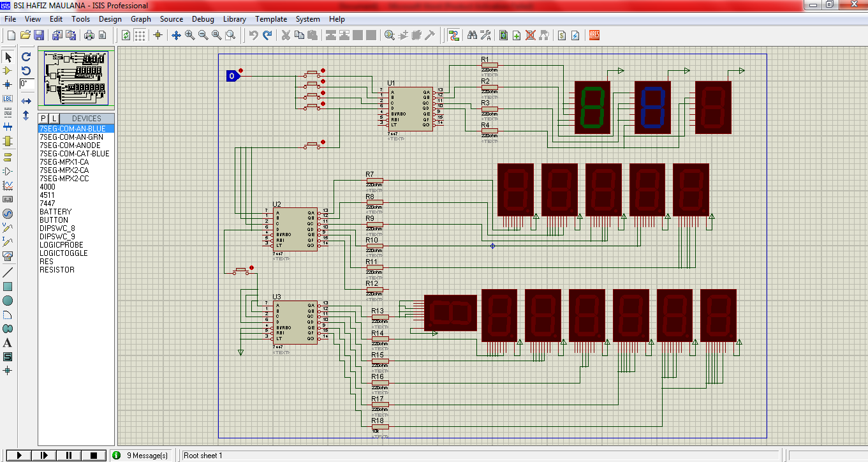This screenshot has height=462, width=868.
Task: Open the Library menu
Action: 235,19
